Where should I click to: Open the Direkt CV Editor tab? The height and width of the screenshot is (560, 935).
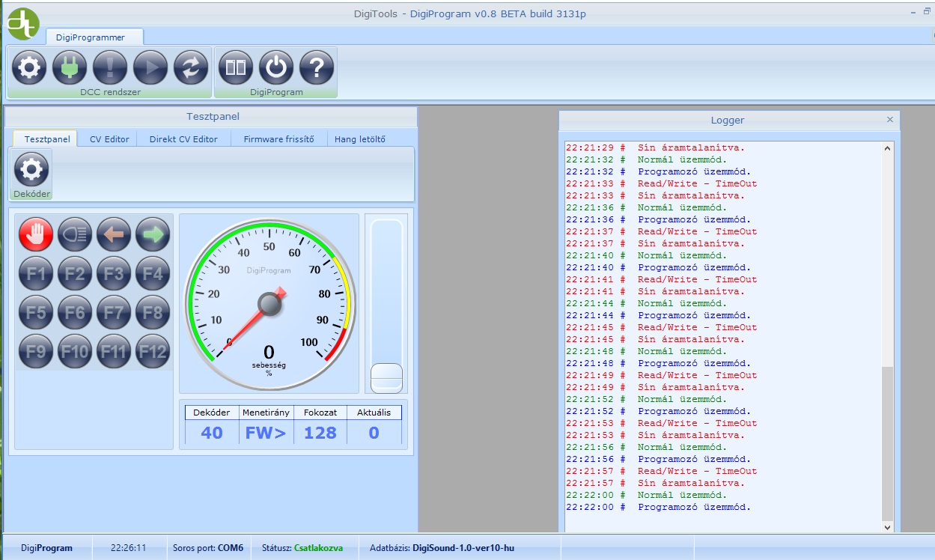183,139
